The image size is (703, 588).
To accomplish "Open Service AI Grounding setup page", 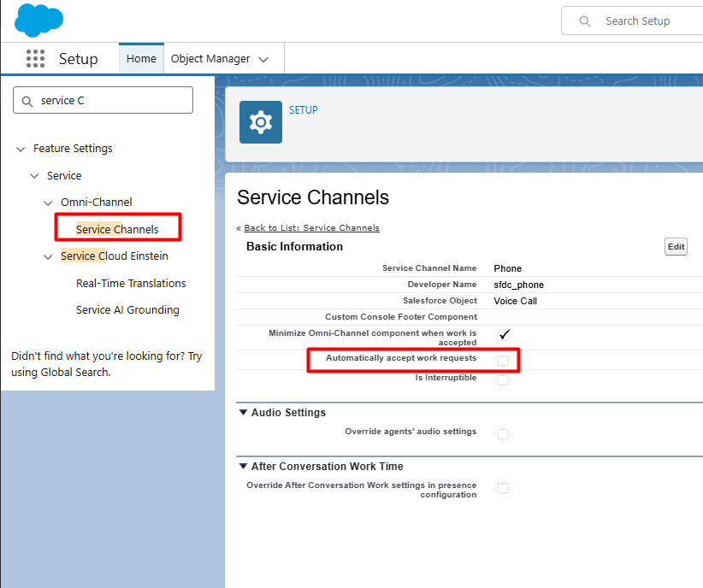I will 127,309.
